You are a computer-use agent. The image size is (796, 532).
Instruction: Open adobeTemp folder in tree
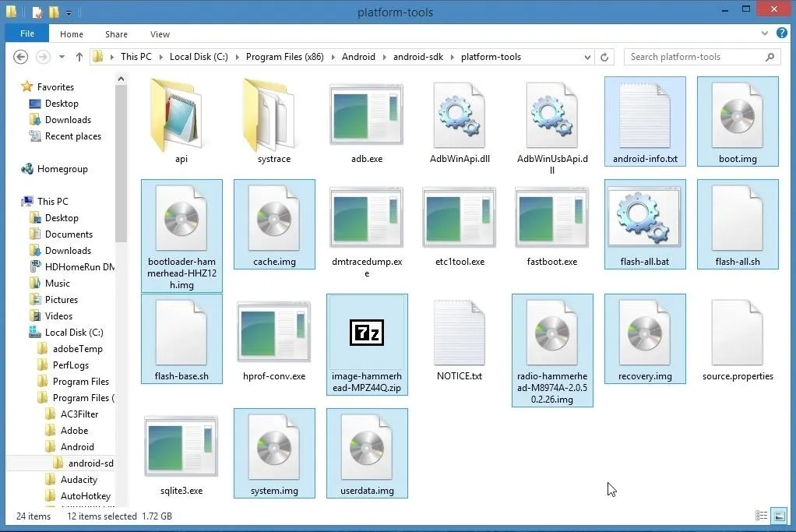[77, 349]
